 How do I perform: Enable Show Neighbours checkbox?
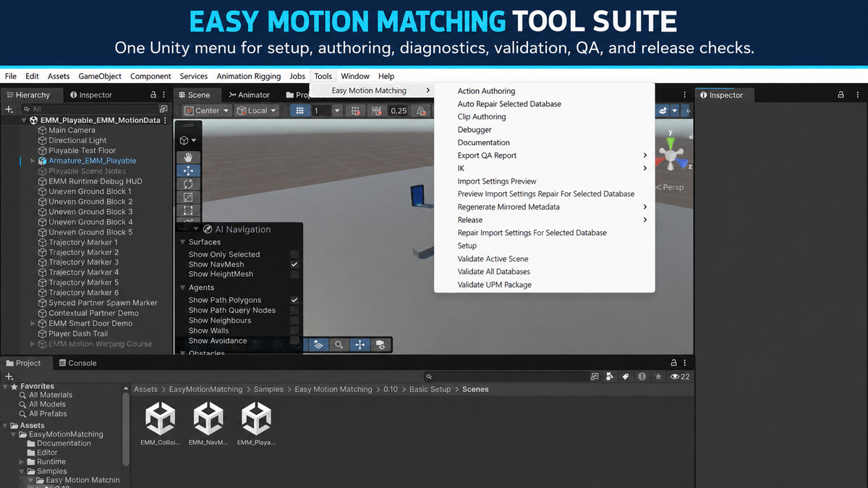coord(294,320)
